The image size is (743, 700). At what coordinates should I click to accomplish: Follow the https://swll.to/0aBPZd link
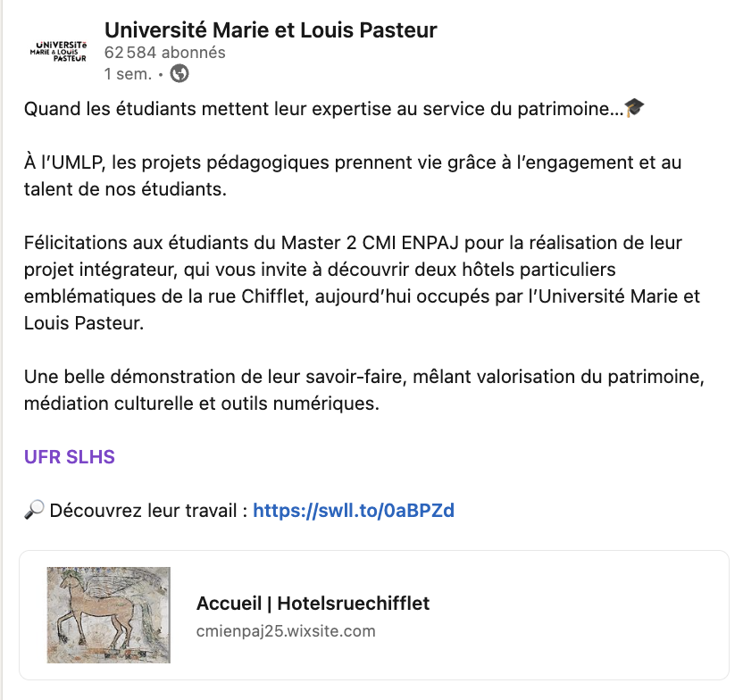(354, 510)
